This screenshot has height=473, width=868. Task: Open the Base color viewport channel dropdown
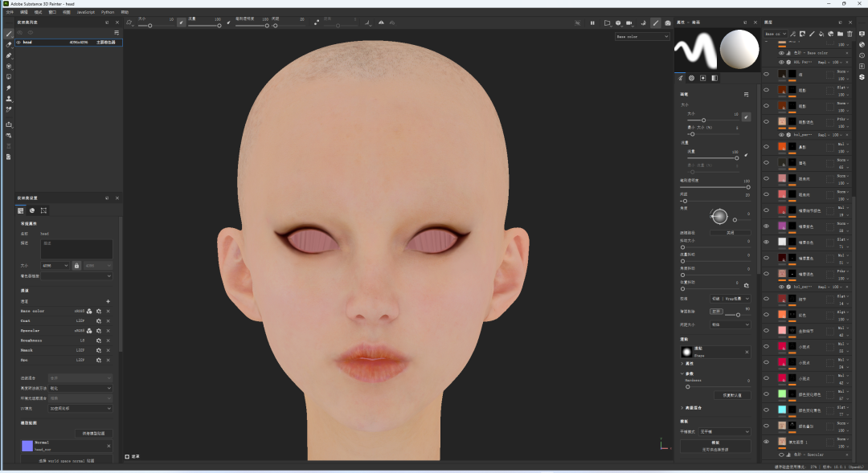coord(642,36)
